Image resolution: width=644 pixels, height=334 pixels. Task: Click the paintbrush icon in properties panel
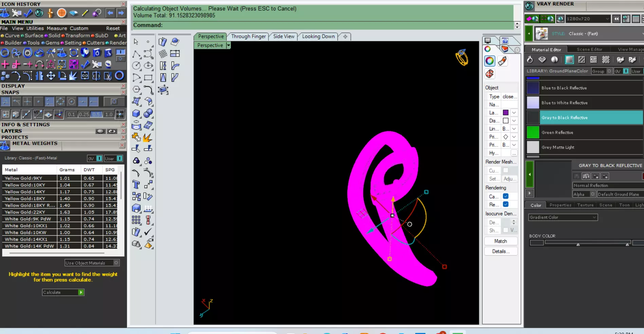pyautogui.click(x=502, y=61)
